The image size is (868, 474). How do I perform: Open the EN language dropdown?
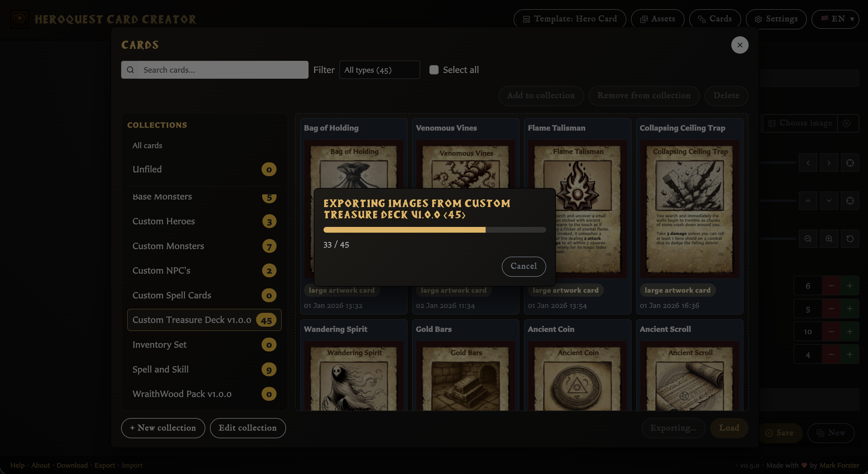(835, 19)
